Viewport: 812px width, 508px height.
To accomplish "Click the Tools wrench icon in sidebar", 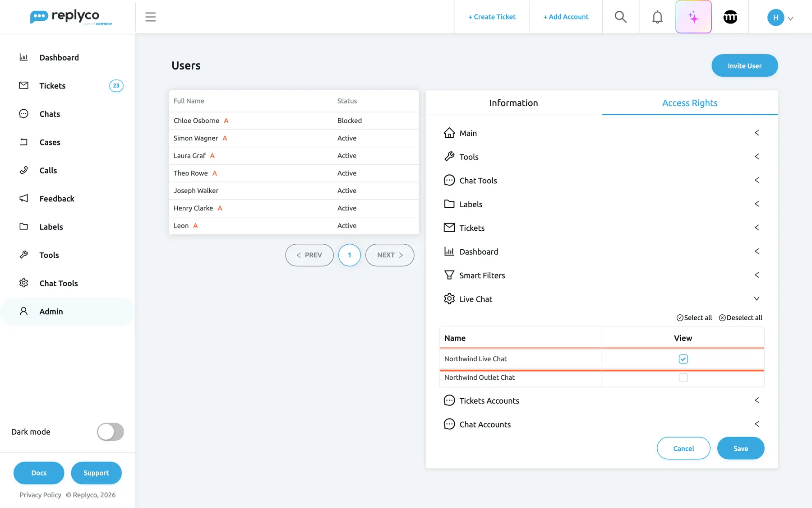I will pos(24,255).
